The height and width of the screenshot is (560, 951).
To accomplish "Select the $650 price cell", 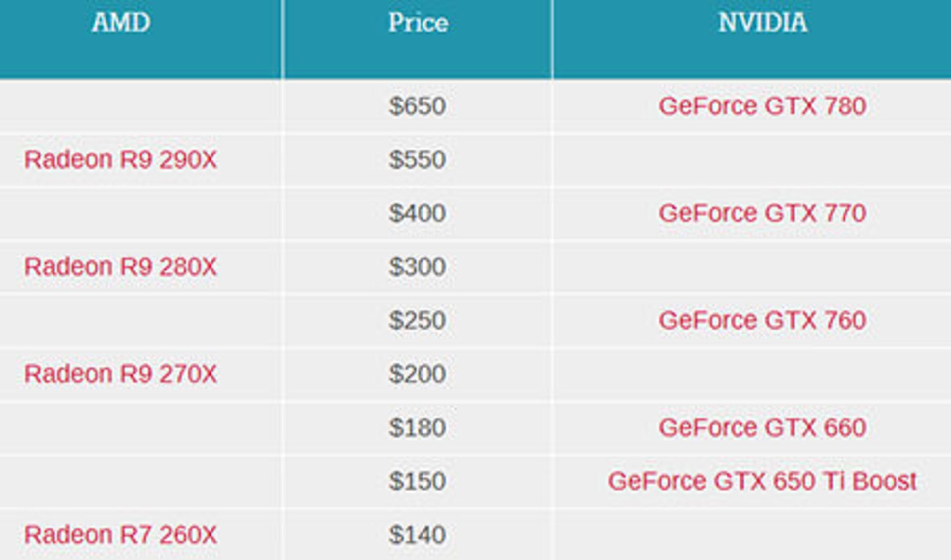I will pos(418,106).
